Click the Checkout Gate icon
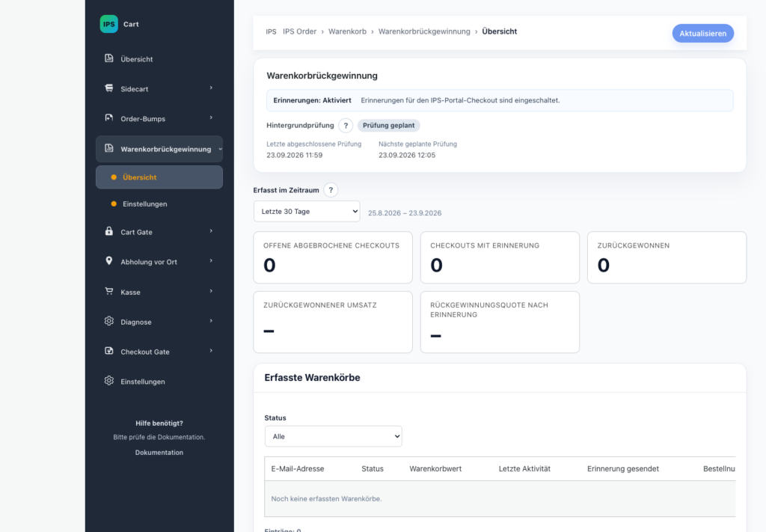766x532 pixels. (x=109, y=351)
